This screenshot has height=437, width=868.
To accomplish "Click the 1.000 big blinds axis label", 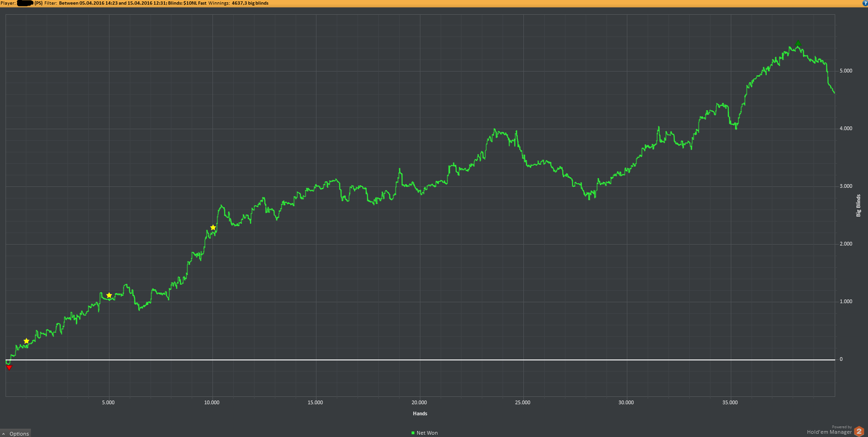I will point(846,301).
